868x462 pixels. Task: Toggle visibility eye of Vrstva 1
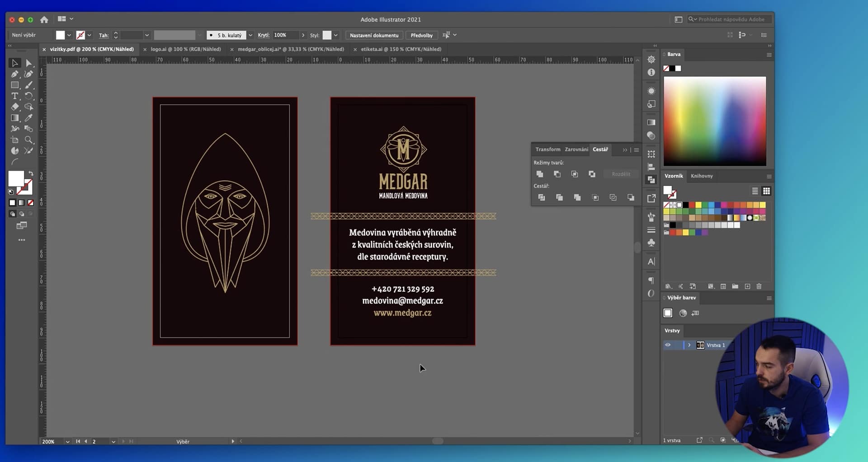(668, 345)
